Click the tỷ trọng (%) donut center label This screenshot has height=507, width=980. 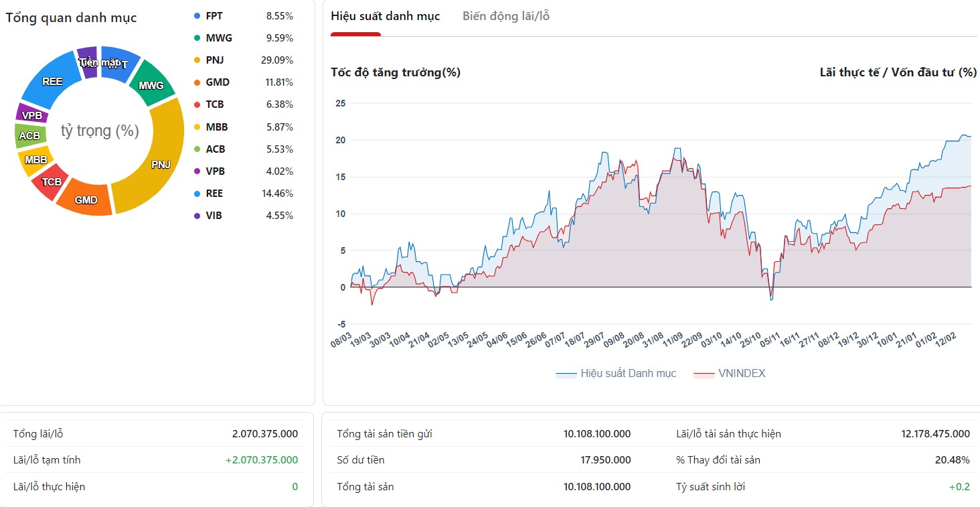(100, 131)
